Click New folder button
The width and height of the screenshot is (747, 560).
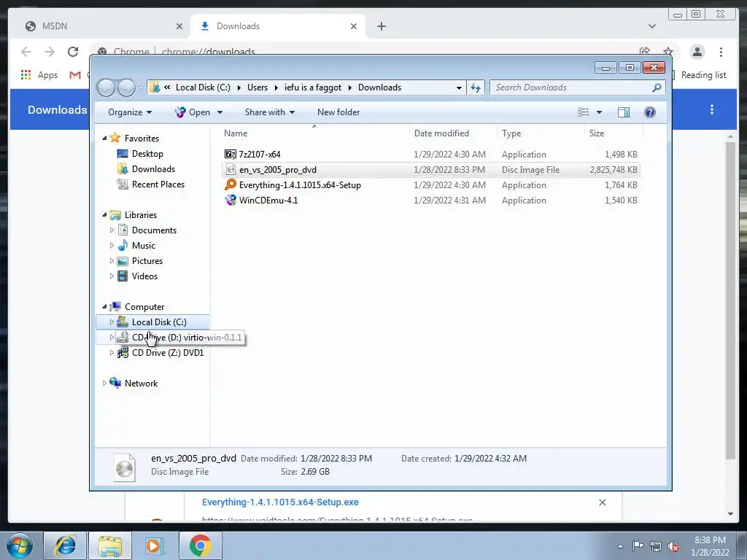(338, 112)
